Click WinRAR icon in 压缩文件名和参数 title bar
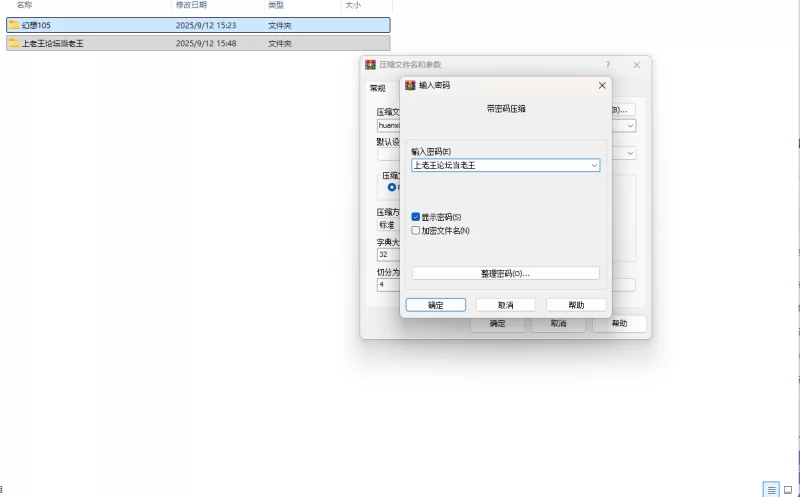Image resolution: width=800 pixels, height=497 pixels. click(x=370, y=65)
